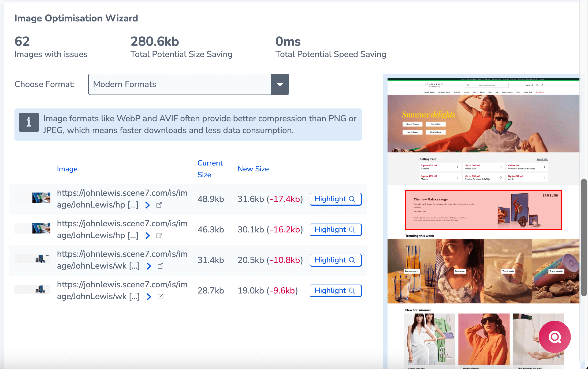The image size is (588, 369).
Task: Click New-in Beauty button in preview
Action: [x=412, y=132]
